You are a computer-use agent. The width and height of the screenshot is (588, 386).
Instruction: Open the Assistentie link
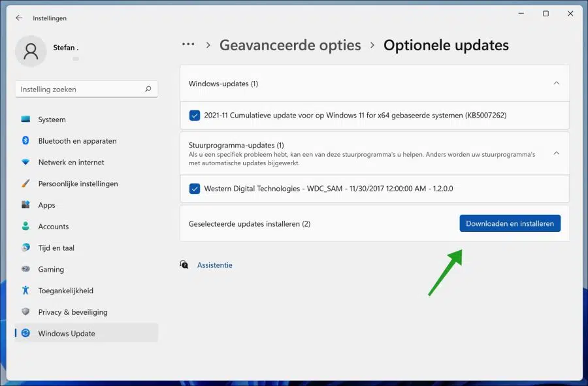(x=214, y=265)
